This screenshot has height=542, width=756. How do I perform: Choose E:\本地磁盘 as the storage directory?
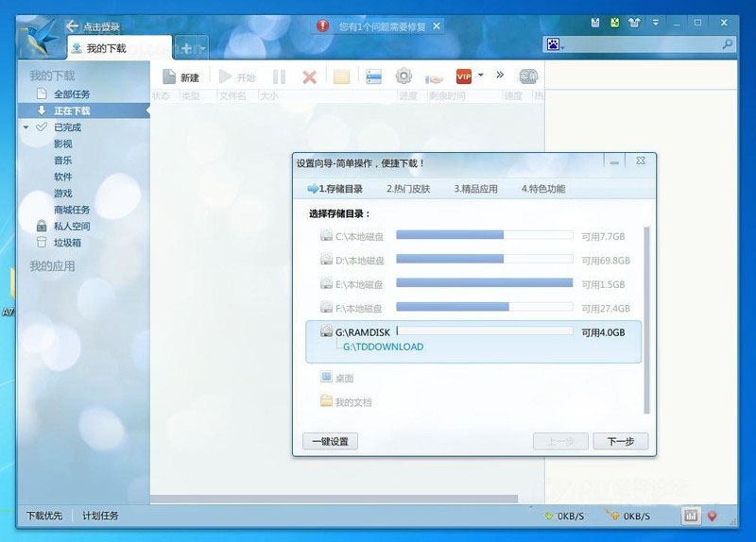[473, 284]
